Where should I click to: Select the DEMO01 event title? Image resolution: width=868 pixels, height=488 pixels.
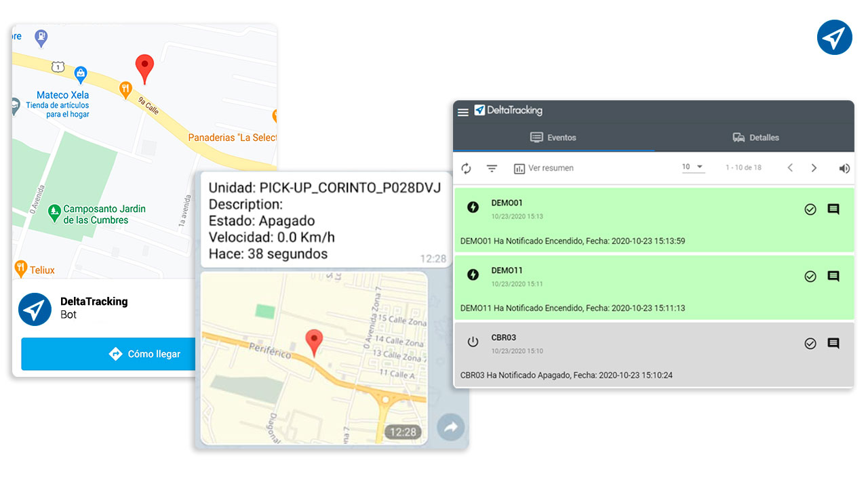point(507,203)
